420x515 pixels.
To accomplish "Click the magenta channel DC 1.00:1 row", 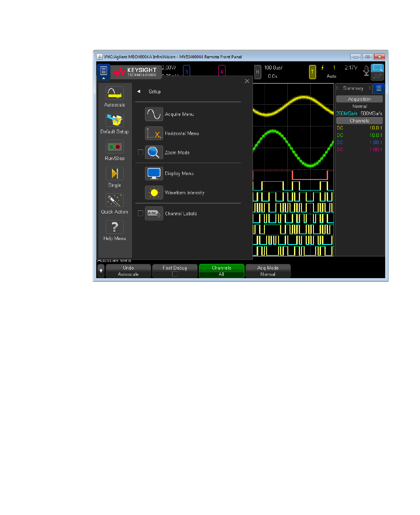I will click(359, 150).
